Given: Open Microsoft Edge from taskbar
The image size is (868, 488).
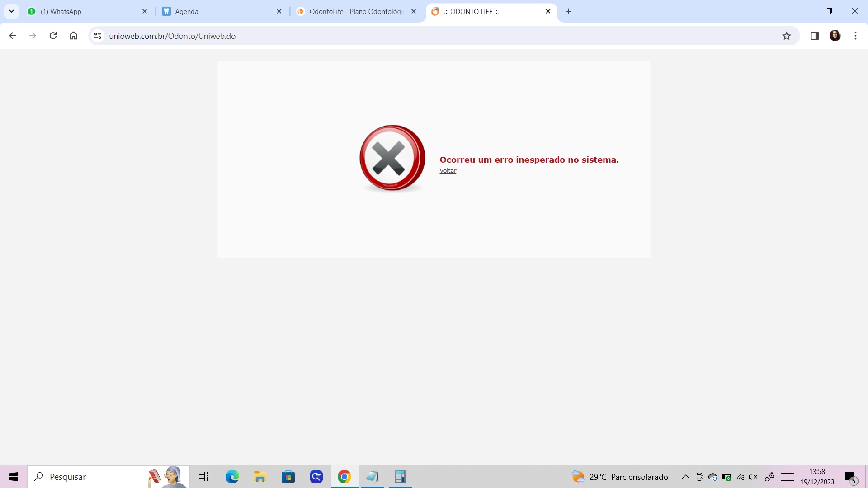Looking at the screenshot, I should coord(232,477).
